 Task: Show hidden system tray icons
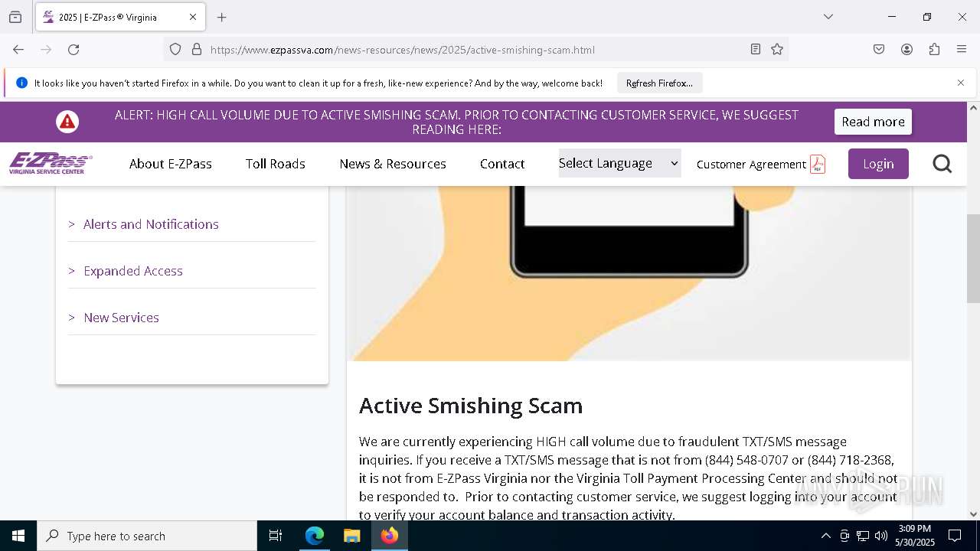pos(825,536)
